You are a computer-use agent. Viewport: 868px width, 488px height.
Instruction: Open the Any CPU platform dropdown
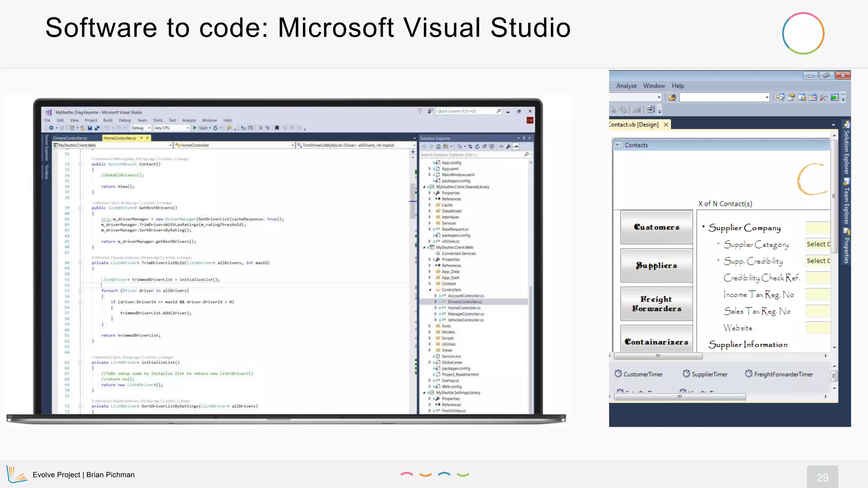coord(172,128)
